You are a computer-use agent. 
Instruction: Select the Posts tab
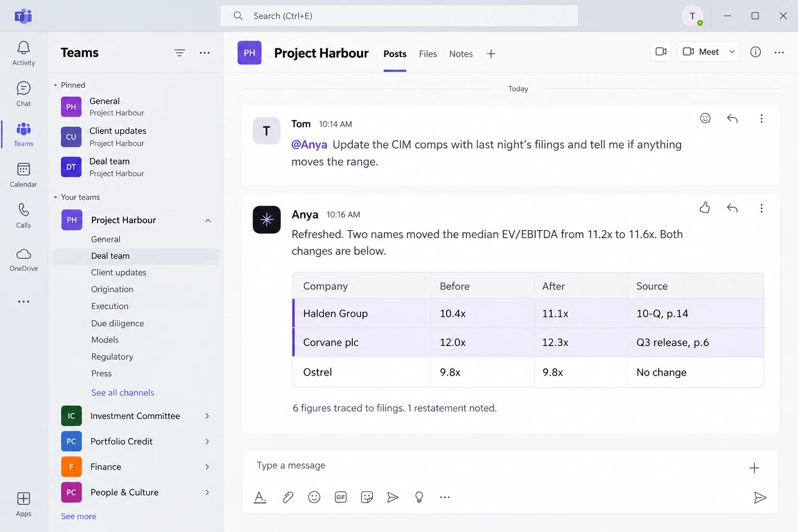tap(395, 54)
